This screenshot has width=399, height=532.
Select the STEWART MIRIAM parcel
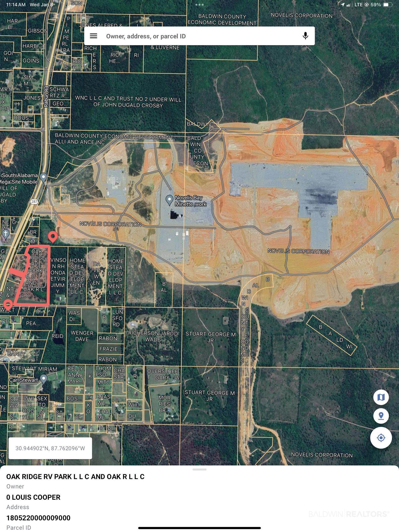point(34,369)
